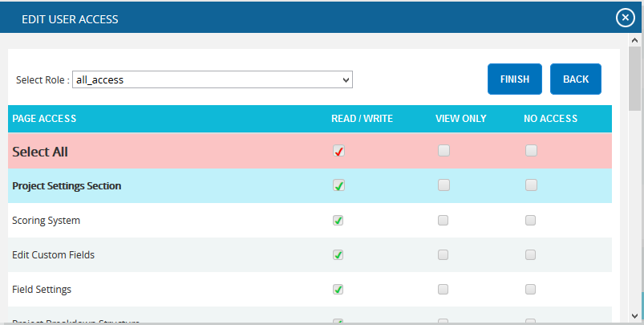This screenshot has width=644, height=325.
Task: Click the vertical scrollbar thumb
Action: coord(634,79)
